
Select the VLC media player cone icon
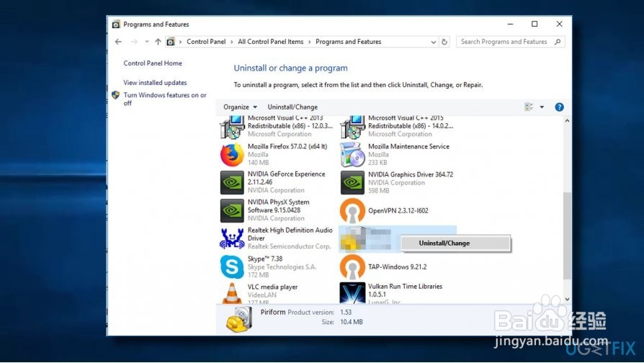232,293
